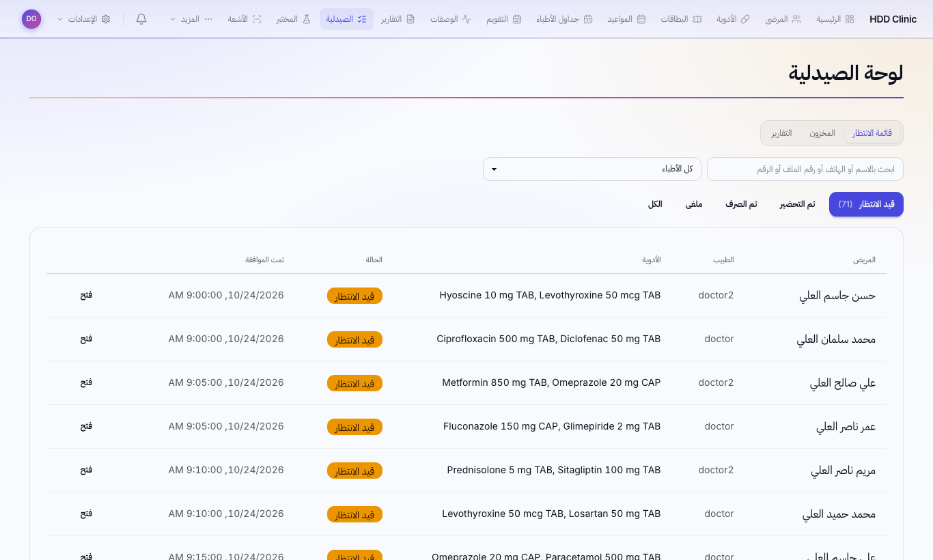Click the المختبر flask icon

[307, 19]
